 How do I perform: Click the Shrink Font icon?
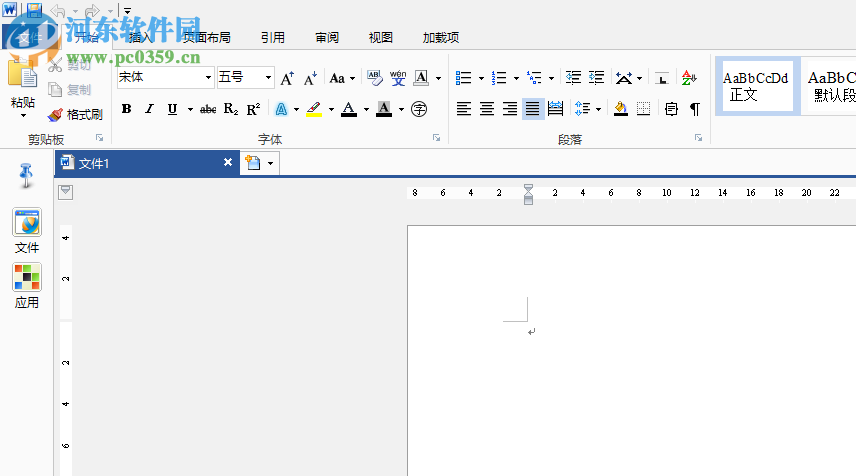[x=310, y=79]
